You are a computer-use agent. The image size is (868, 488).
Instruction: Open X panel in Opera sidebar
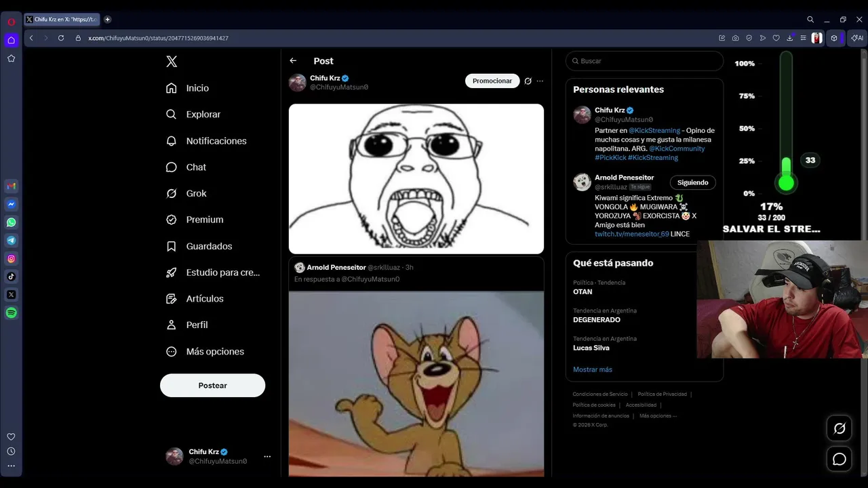[x=11, y=295]
